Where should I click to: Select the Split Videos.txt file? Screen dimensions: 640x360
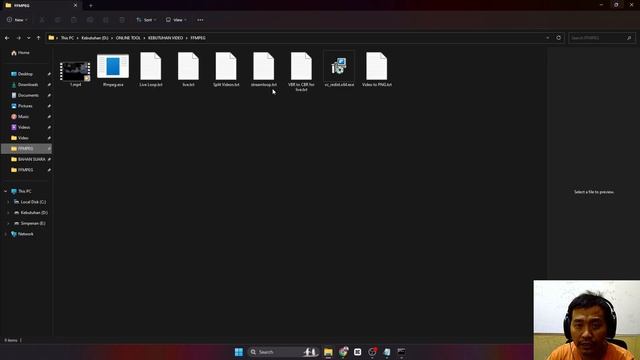(x=226, y=69)
